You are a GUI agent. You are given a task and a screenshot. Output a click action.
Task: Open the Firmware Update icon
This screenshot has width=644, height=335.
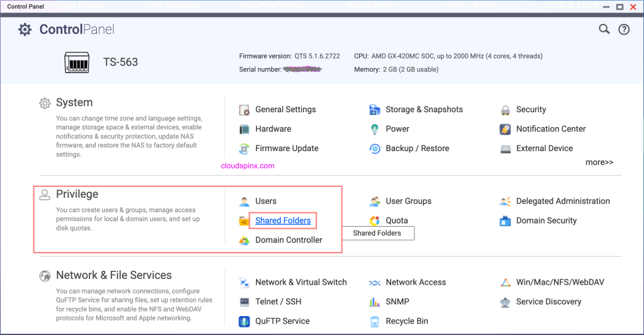coord(244,149)
